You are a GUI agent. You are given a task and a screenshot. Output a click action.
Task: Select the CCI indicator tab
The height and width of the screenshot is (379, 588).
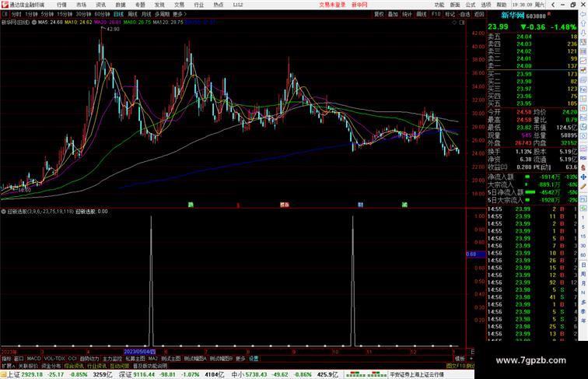coord(72,359)
